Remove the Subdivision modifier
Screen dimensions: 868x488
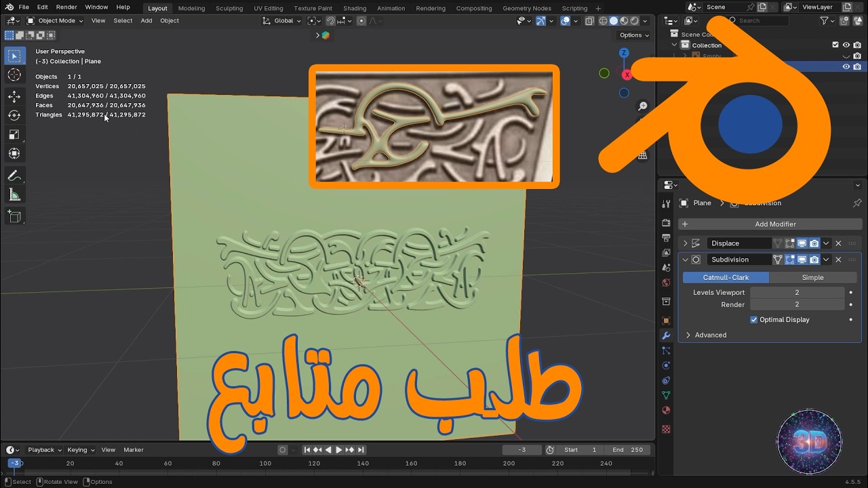point(838,260)
